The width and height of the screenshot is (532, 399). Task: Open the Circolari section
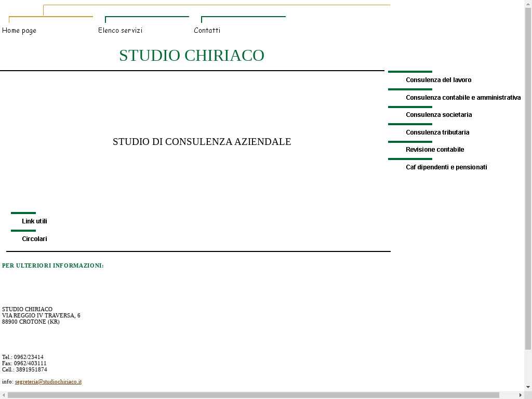(34, 239)
